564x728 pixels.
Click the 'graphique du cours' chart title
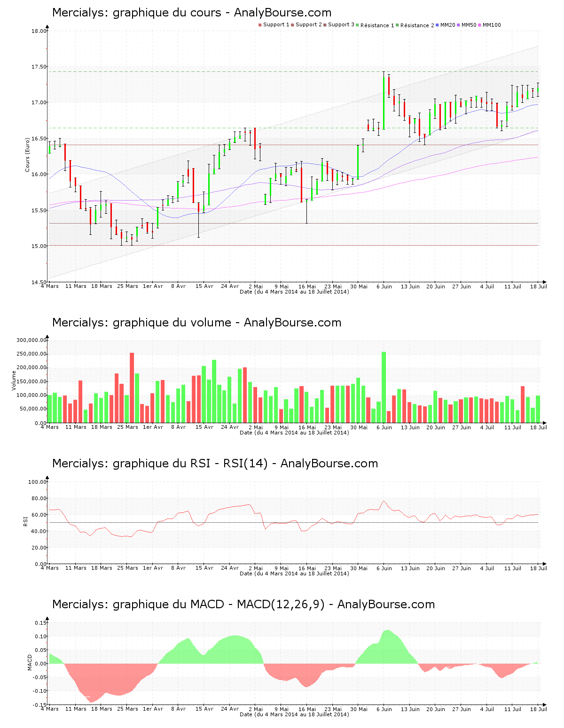tap(192, 13)
